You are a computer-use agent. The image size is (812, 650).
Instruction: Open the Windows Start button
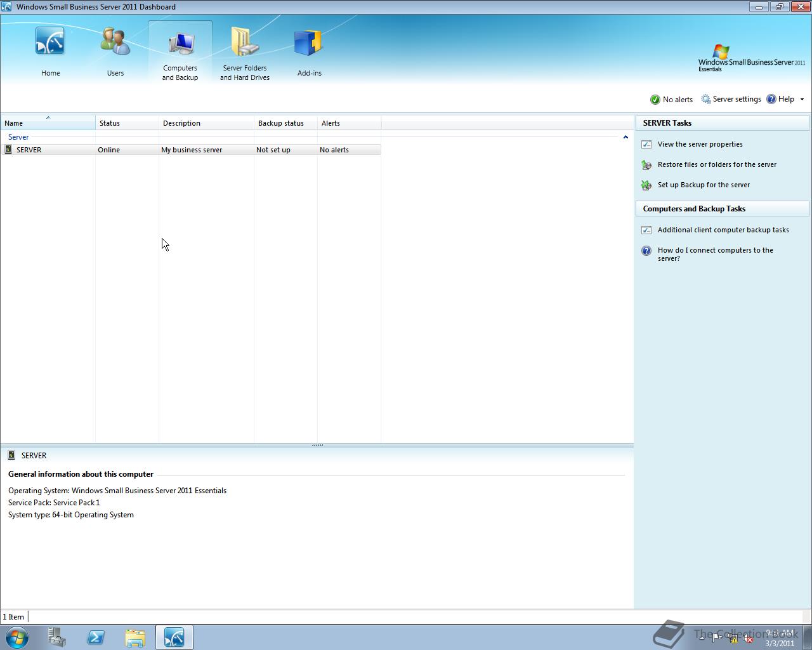click(x=17, y=637)
